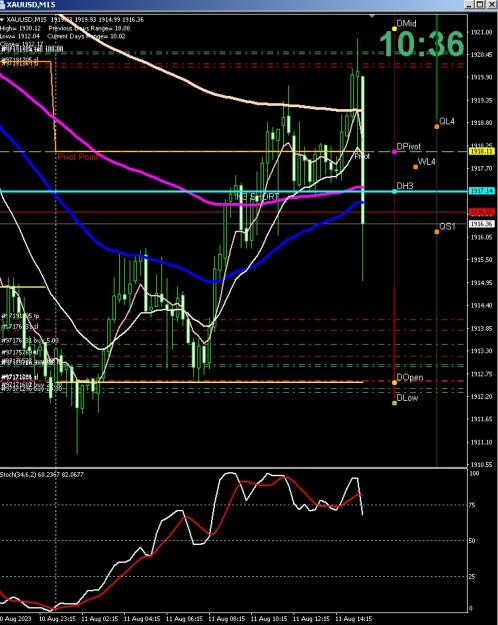Select the DPivot level label

tap(408, 147)
